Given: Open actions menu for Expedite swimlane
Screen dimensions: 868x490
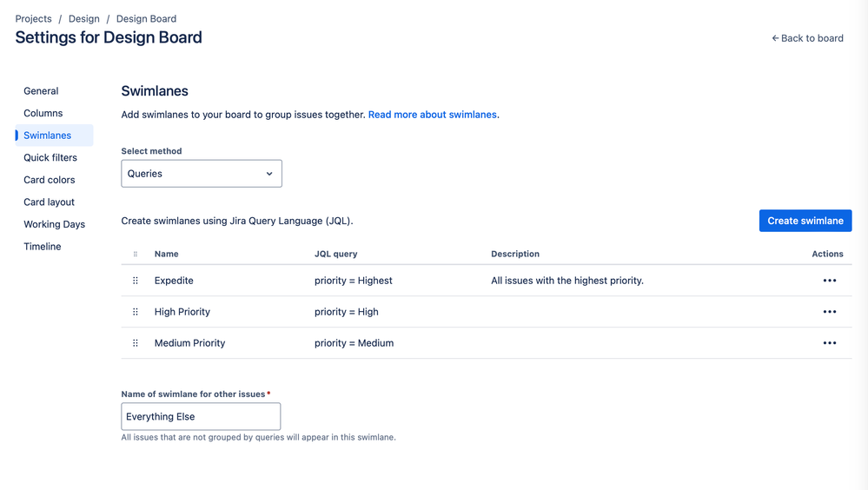Looking at the screenshot, I should pyautogui.click(x=829, y=281).
